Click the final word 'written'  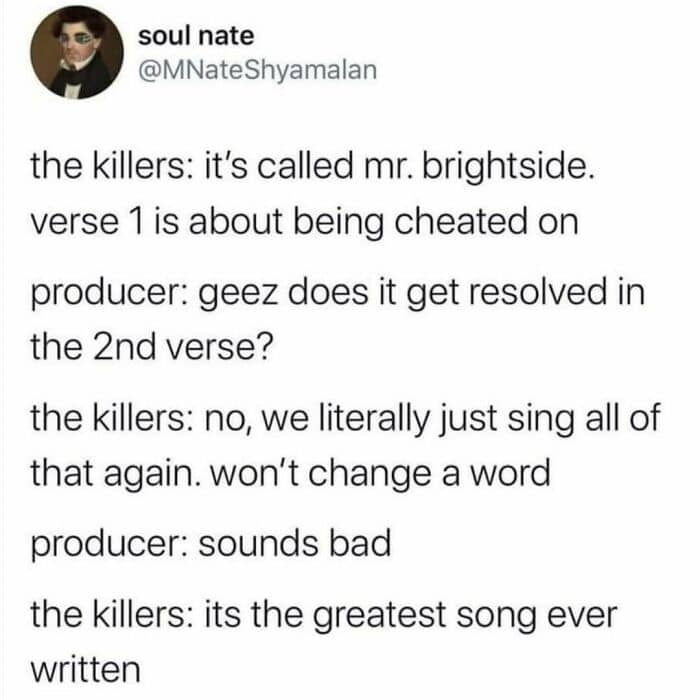pos(86,669)
